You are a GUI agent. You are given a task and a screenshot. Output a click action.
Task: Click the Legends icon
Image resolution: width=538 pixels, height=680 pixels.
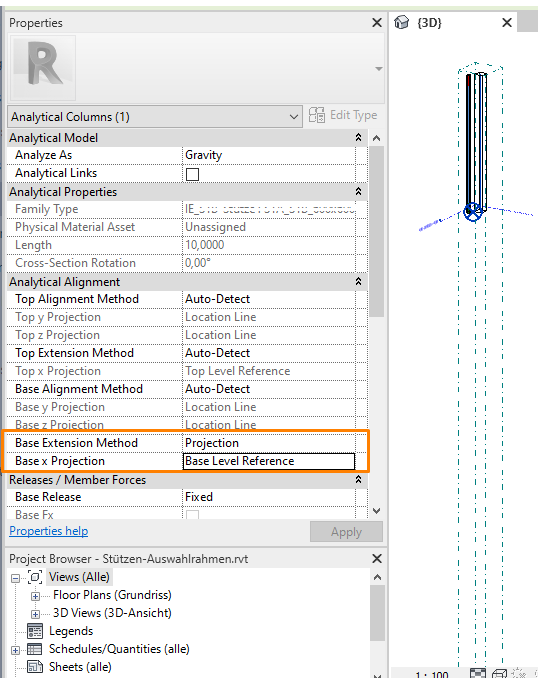click(x=35, y=631)
